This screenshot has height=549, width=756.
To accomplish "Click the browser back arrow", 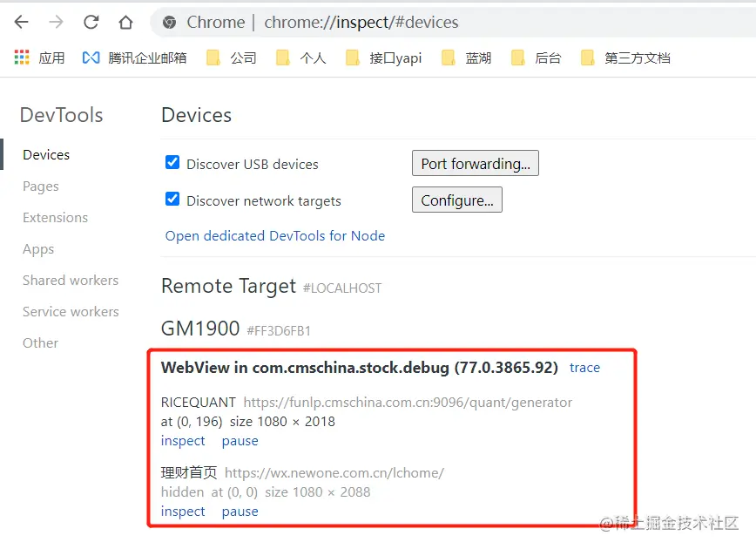I will click(x=21, y=22).
